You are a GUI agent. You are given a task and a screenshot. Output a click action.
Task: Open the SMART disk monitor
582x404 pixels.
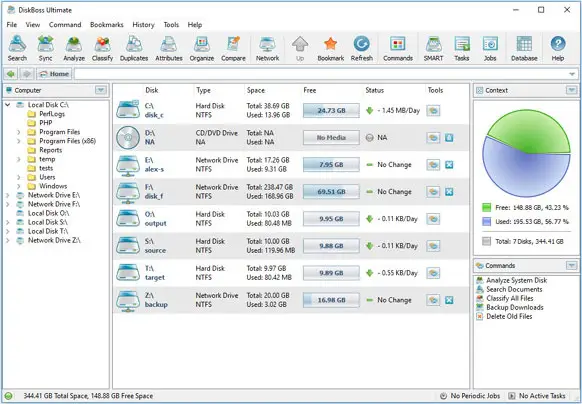pyautogui.click(x=433, y=49)
